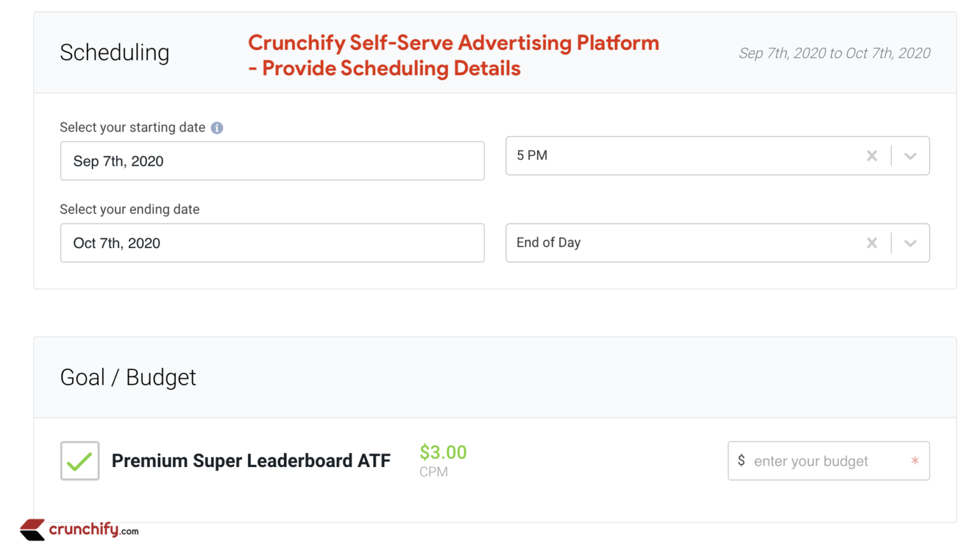Click the info icon beside starting date label
This screenshot has width=980, height=548.
tap(217, 128)
